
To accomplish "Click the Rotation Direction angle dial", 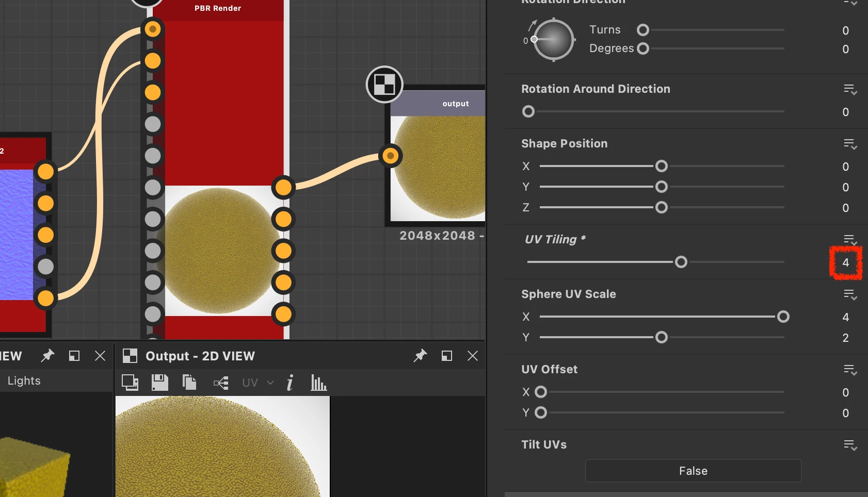I will pos(553,40).
